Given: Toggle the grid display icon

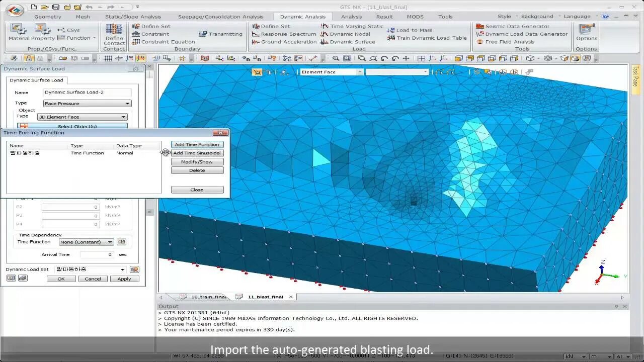Looking at the screenshot, I should (x=108, y=58).
